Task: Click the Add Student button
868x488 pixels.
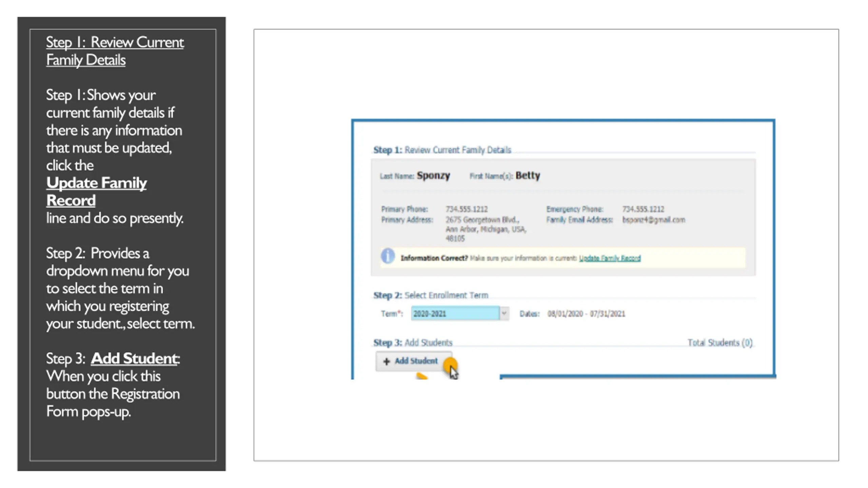Action: pos(414,361)
